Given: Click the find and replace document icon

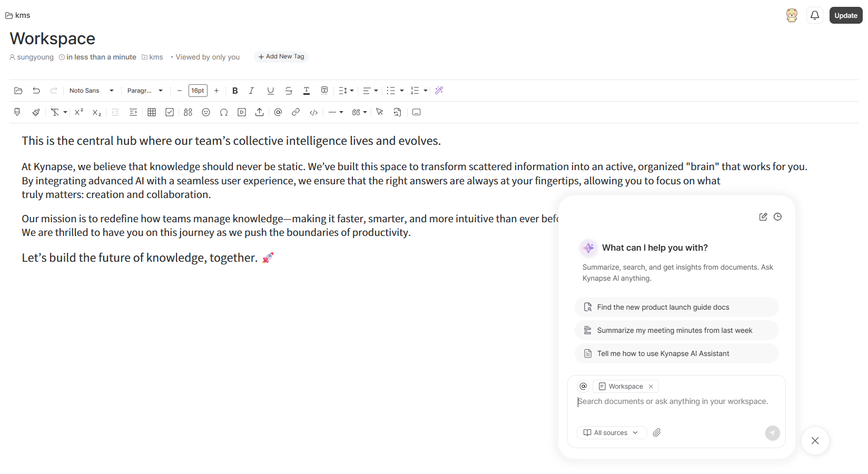Looking at the screenshot, I should 398,112.
